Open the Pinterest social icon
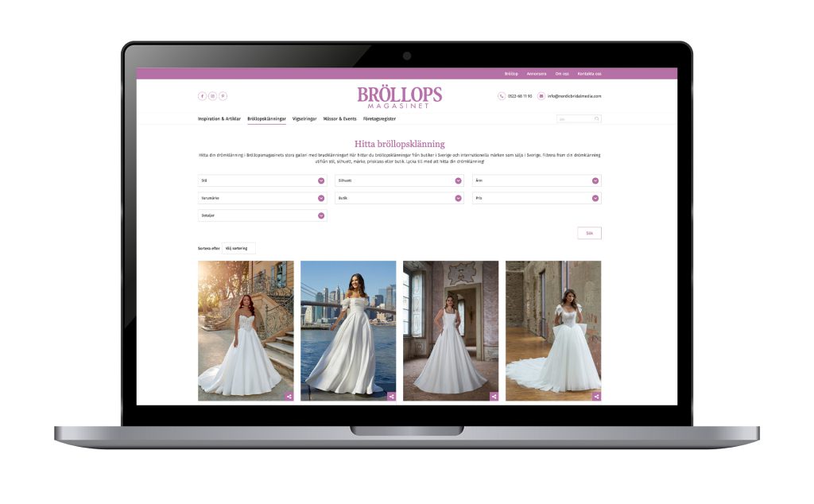 (223, 96)
